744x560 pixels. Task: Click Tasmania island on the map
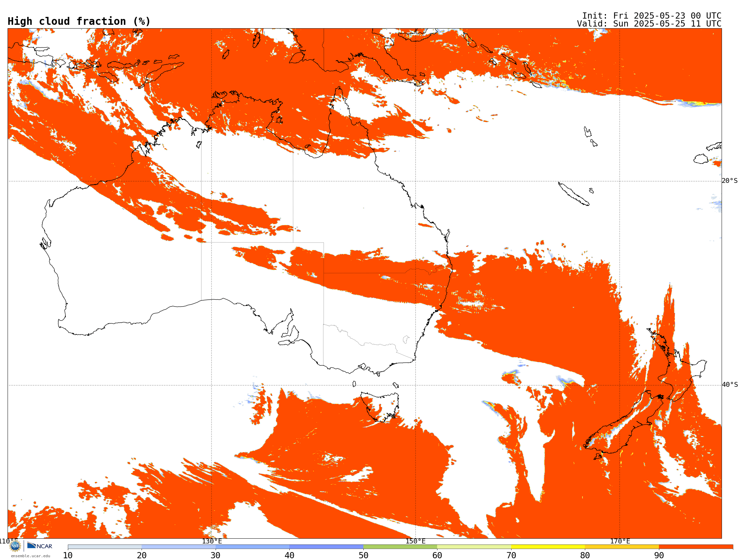coord(381,406)
